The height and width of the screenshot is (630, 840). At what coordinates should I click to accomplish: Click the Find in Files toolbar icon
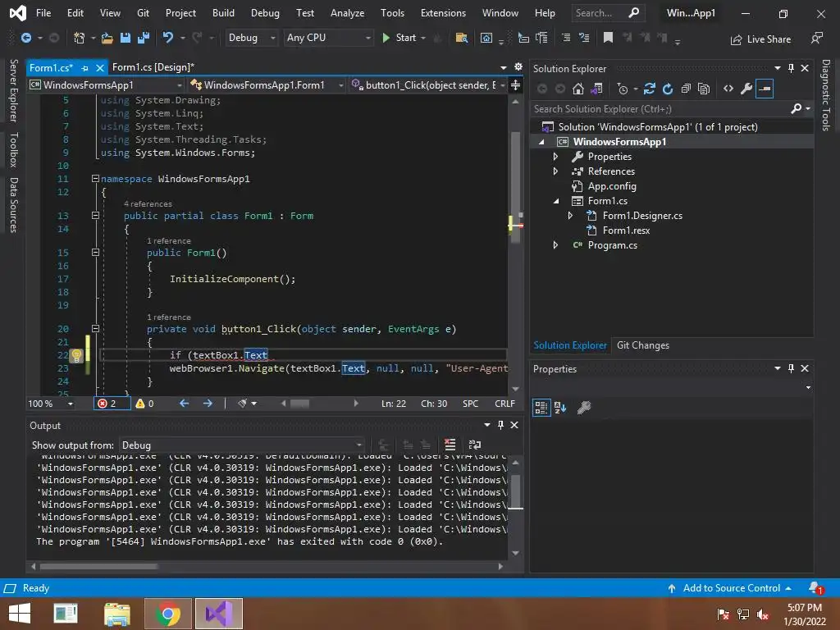click(x=461, y=38)
